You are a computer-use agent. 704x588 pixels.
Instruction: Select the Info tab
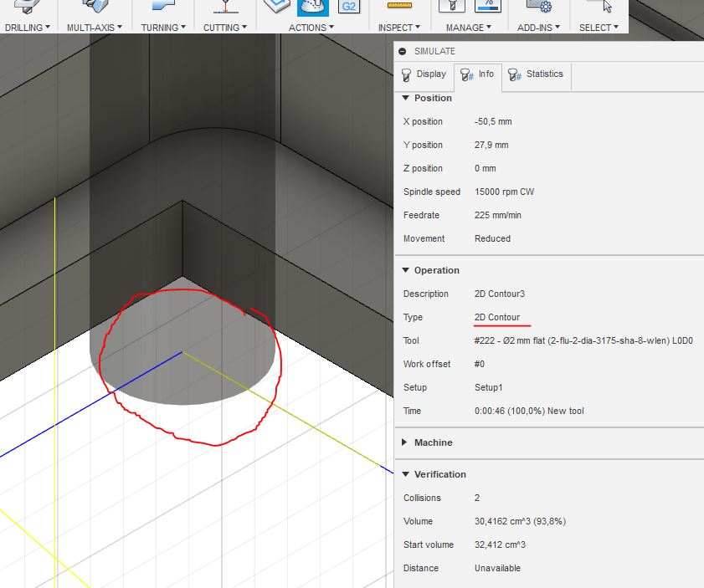[x=478, y=74]
